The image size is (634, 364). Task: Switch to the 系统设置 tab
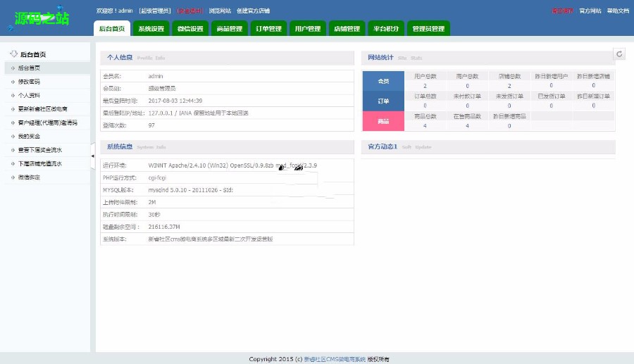[151, 28]
